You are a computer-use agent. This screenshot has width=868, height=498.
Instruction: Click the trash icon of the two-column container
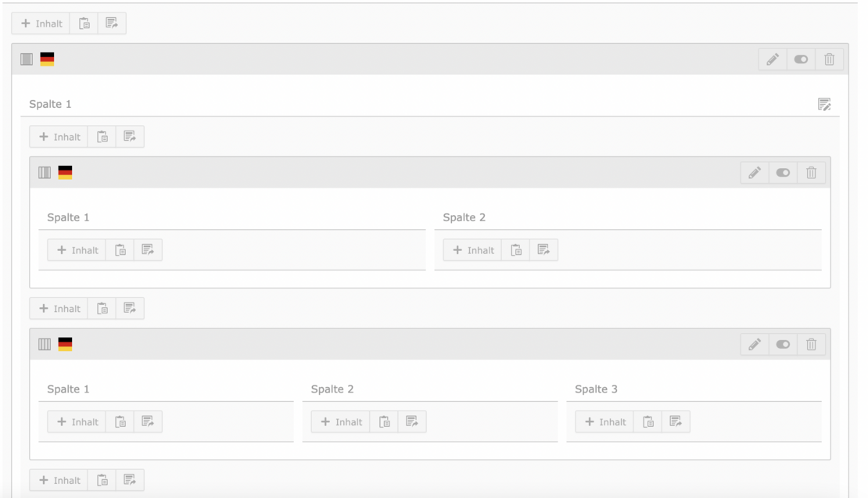click(x=811, y=172)
